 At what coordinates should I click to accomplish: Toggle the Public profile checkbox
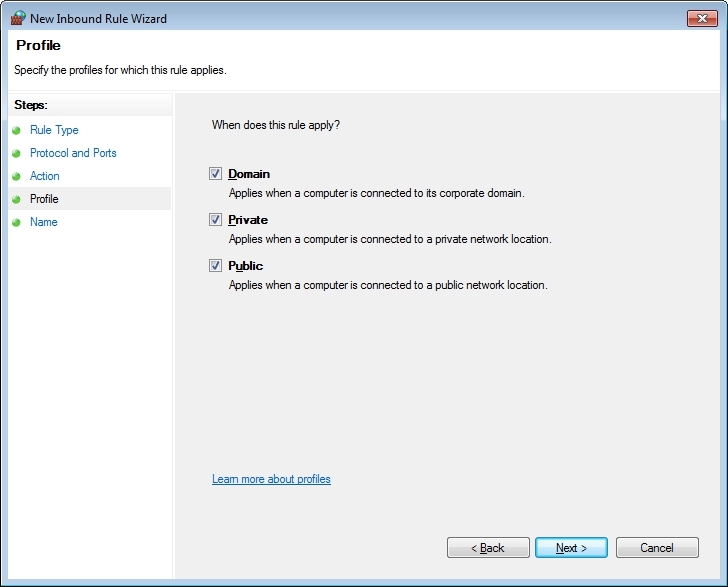215,266
